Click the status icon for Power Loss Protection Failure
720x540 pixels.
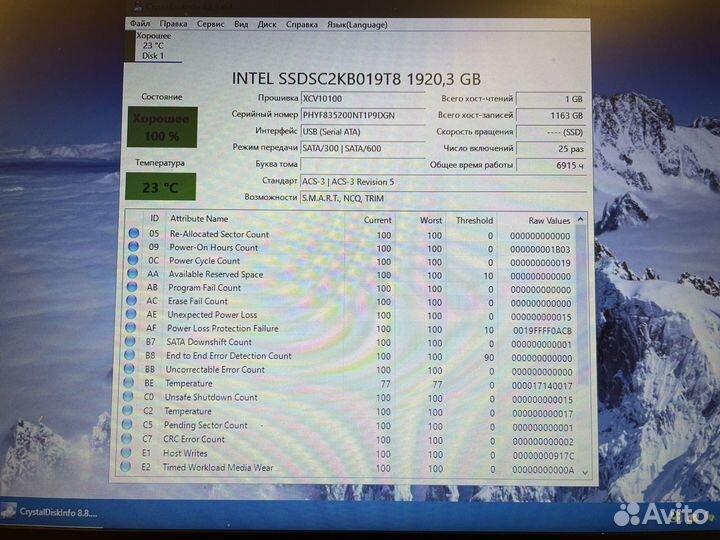pyautogui.click(x=130, y=327)
